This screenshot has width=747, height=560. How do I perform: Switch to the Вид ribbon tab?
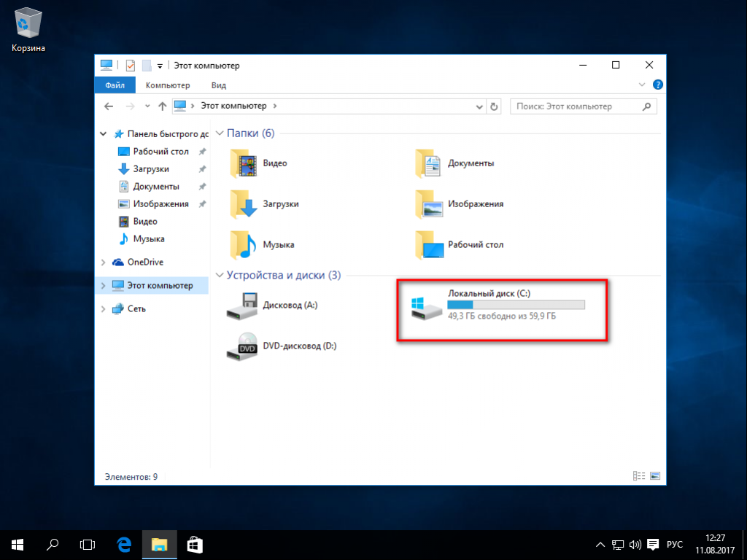point(218,85)
